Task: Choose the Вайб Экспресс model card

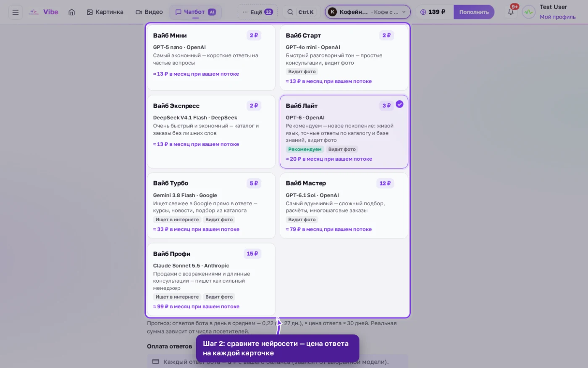Action: click(x=211, y=132)
